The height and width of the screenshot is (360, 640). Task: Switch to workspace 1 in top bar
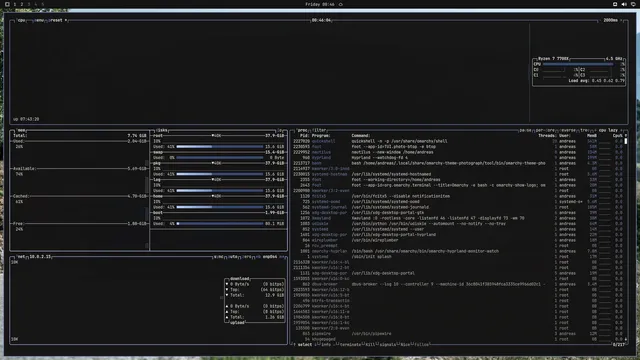click(15, 4)
